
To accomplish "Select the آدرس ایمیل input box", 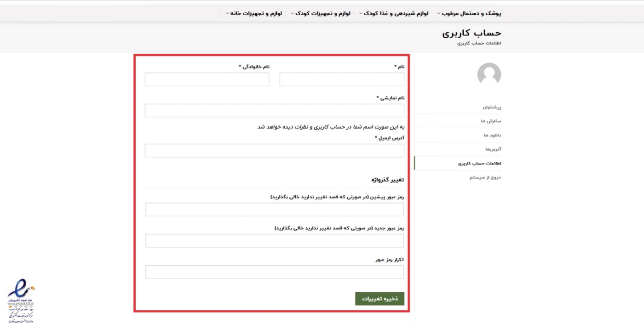I will pyautogui.click(x=274, y=151).
